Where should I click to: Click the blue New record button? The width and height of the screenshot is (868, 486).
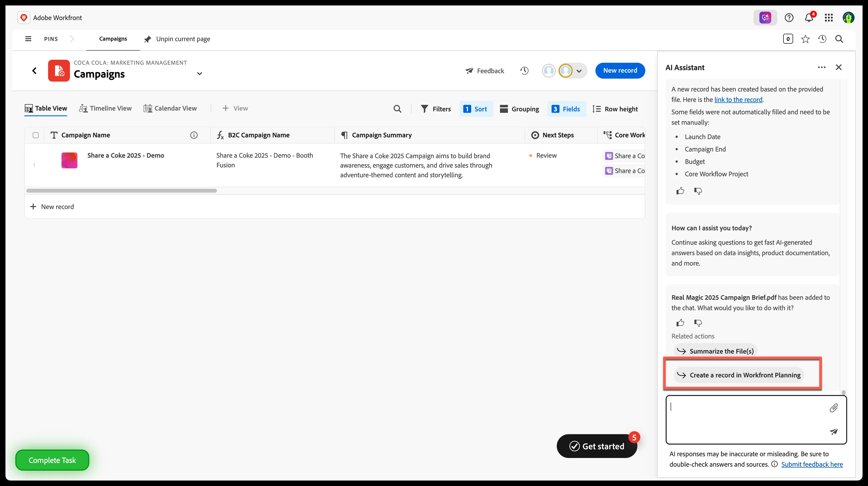[620, 70]
